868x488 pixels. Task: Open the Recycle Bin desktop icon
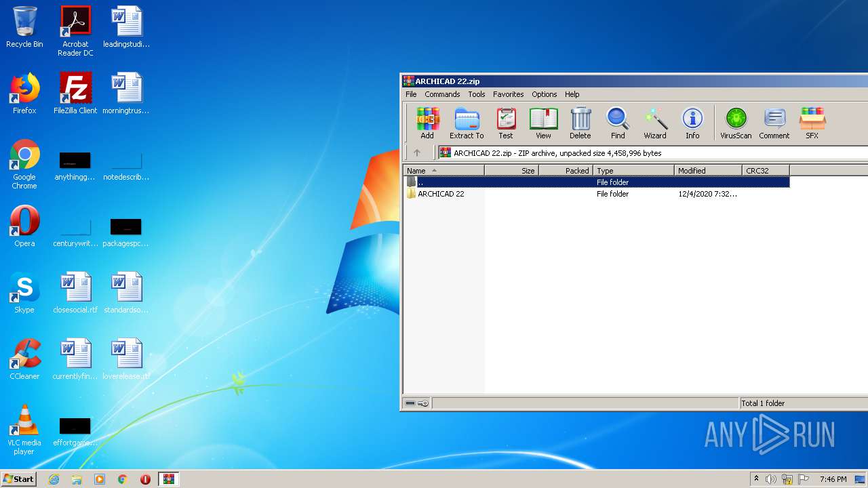pyautogui.click(x=24, y=28)
